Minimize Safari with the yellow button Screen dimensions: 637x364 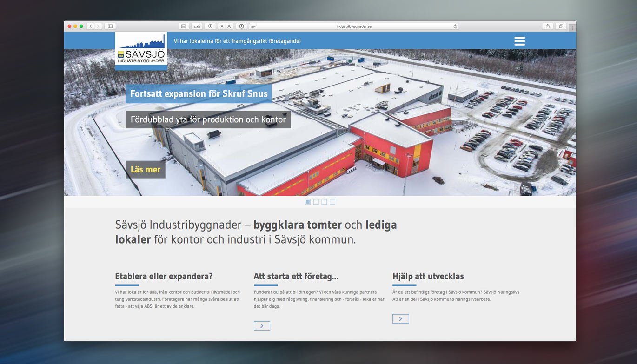(75, 26)
